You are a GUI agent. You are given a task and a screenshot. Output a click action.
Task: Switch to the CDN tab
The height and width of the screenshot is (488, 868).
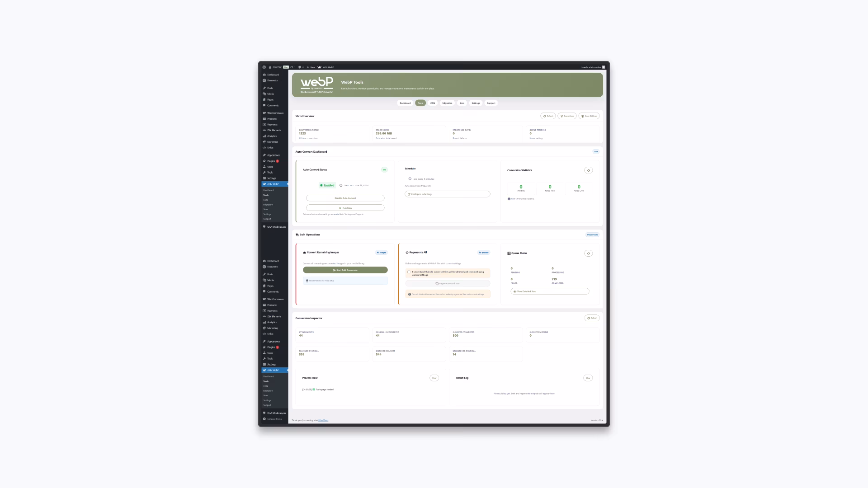pos(433,103)
